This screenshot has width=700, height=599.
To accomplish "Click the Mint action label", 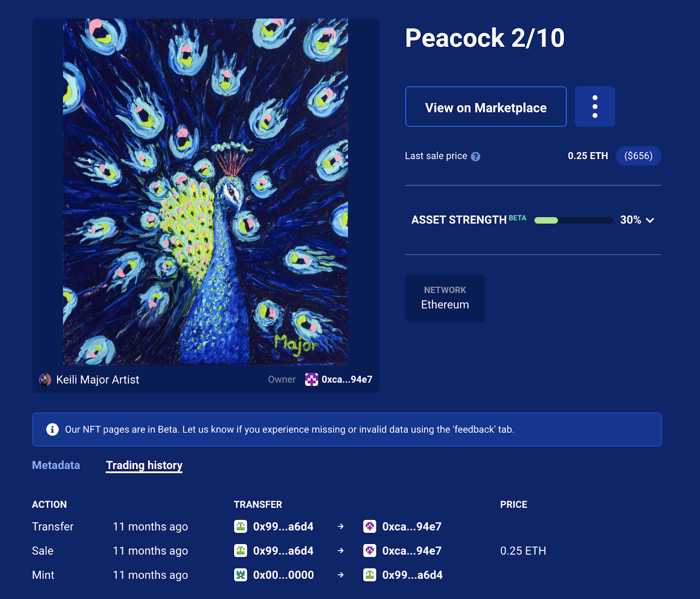I will pyautogui.click(x=43, y=575).
